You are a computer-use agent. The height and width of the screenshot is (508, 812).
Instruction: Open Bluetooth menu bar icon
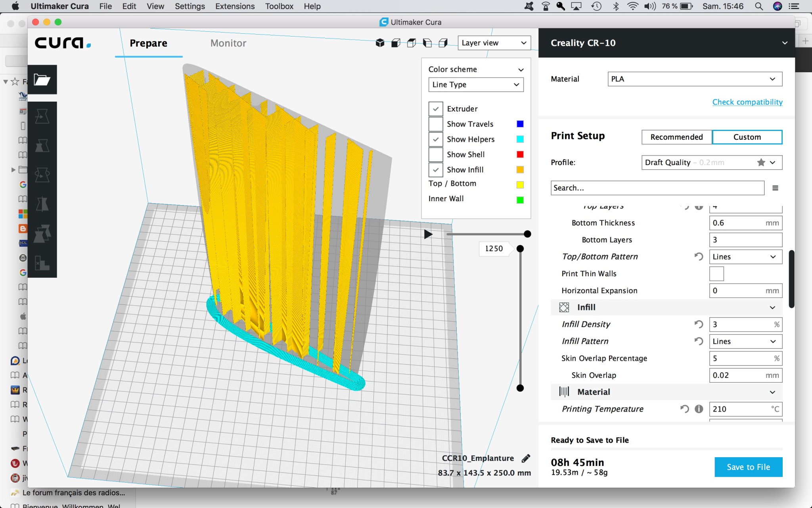(616, 6)
